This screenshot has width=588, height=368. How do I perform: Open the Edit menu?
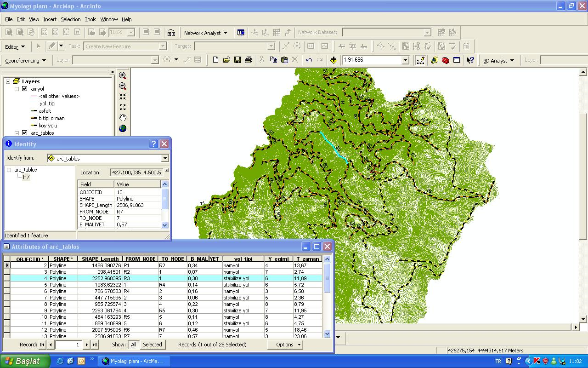[x=21, y=19]
